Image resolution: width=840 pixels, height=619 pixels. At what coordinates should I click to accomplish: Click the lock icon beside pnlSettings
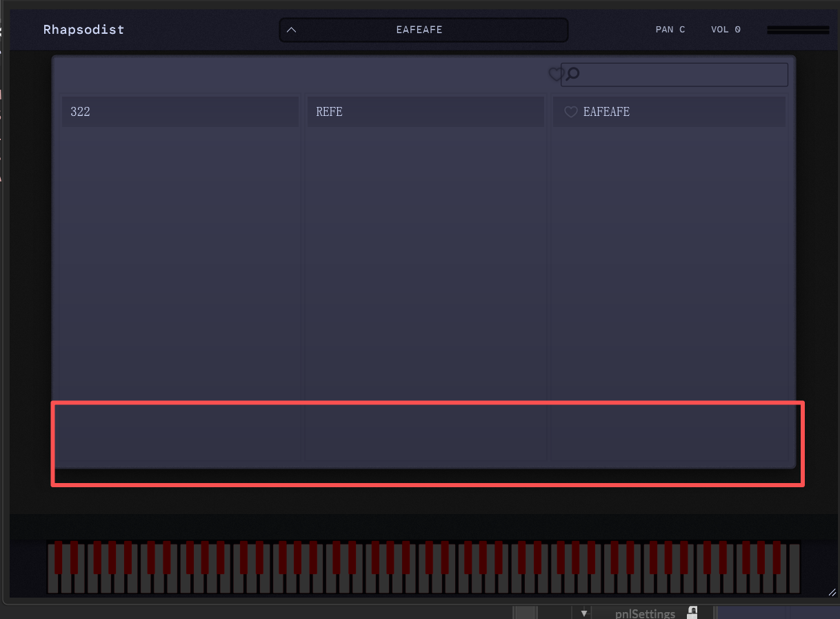point(692,613)
